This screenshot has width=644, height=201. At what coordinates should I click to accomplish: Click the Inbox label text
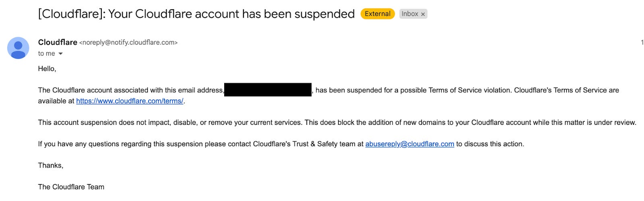point(410,14)
